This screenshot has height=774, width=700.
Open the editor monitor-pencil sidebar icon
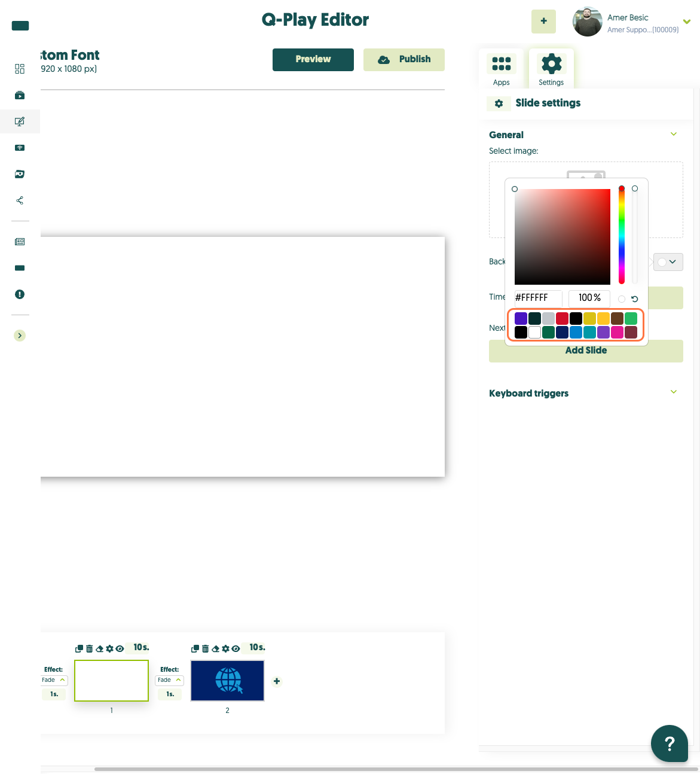(x=20, y=121)
